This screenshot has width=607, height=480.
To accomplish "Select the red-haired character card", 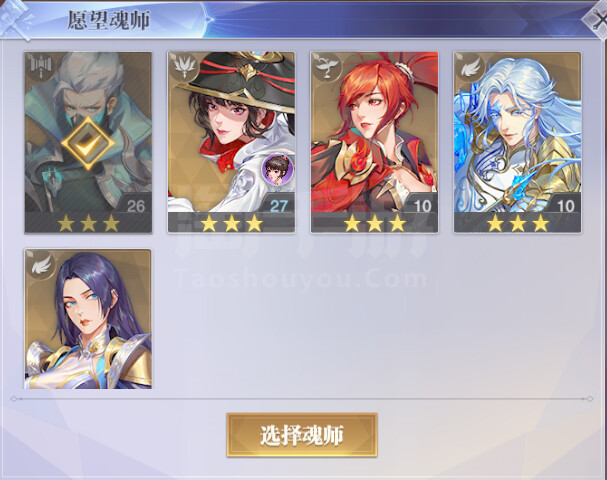I will tap(374, 142).
